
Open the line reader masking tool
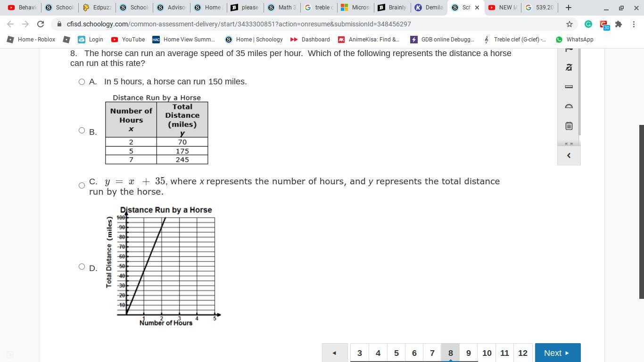[x=569, y=67]
